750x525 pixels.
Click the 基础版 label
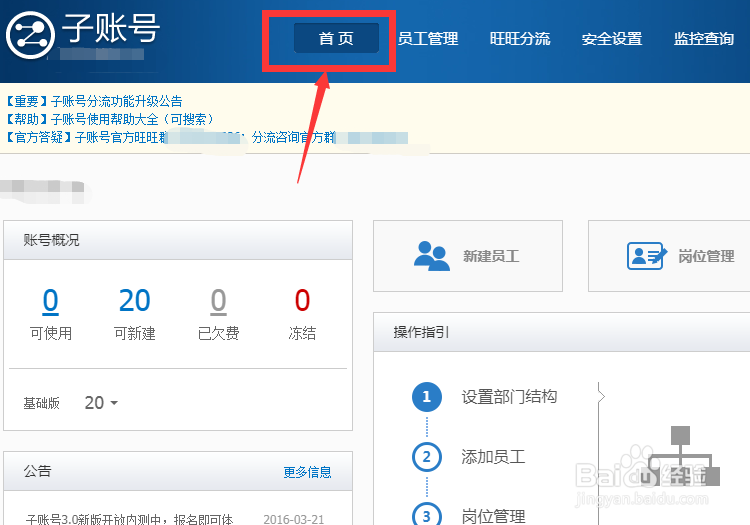coord(42,403)
